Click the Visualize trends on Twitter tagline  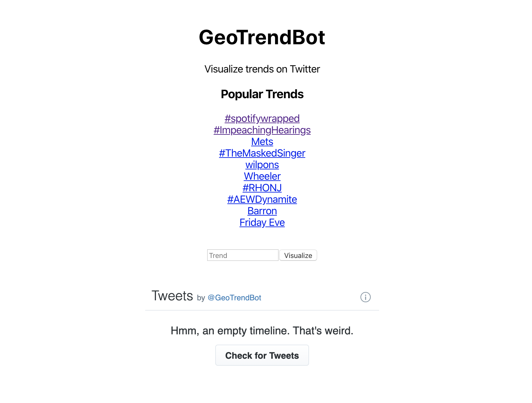coord(262,69)
